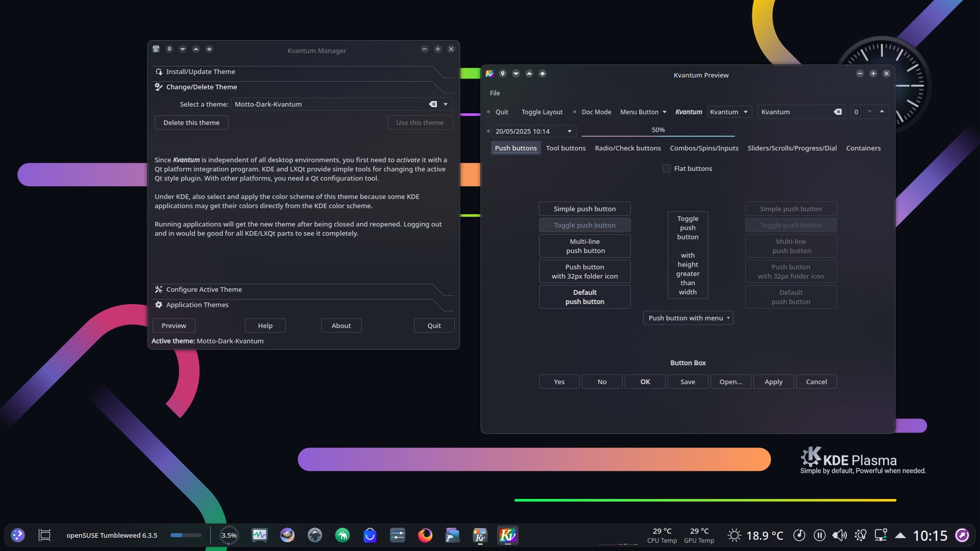Open the Select a theme combo box dropdown
Screen dimensions: 980x551
tap(446, 104)
